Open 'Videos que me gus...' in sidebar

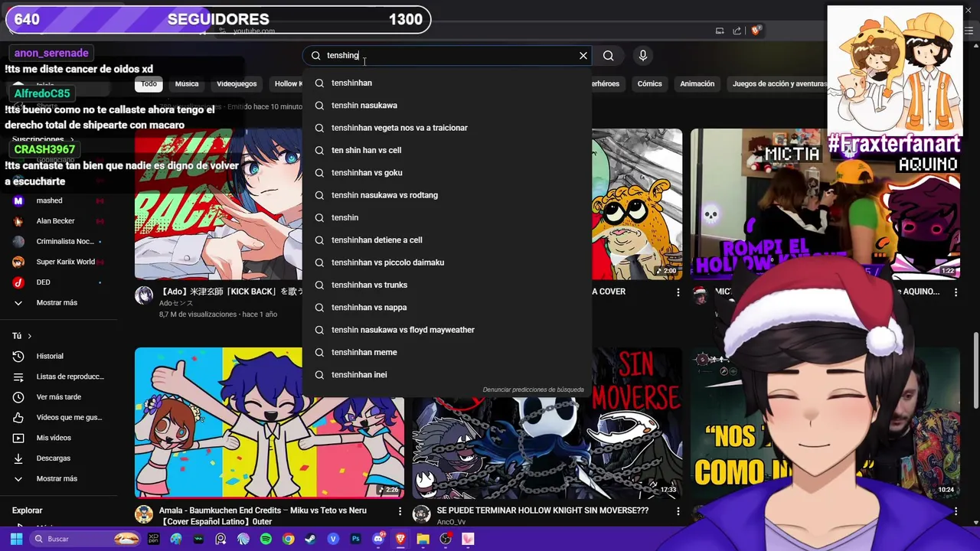point(58,417)
